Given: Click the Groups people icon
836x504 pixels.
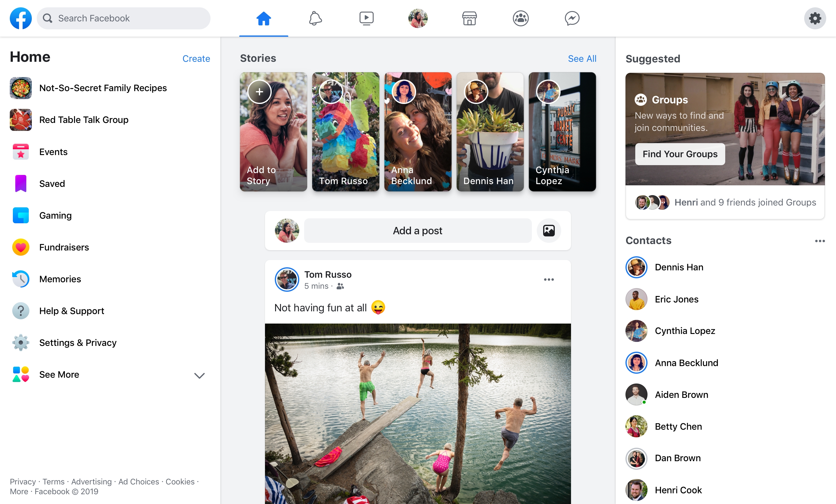Looking at the screenshot, I should pyautogui.click(x=520, y=18).
